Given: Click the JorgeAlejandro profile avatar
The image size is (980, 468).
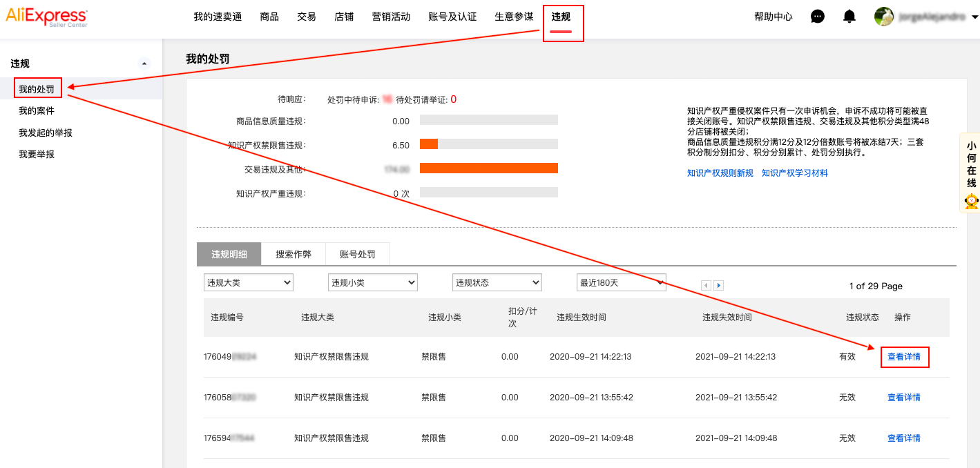Looking at the screenshot, I should coord(883,16).
